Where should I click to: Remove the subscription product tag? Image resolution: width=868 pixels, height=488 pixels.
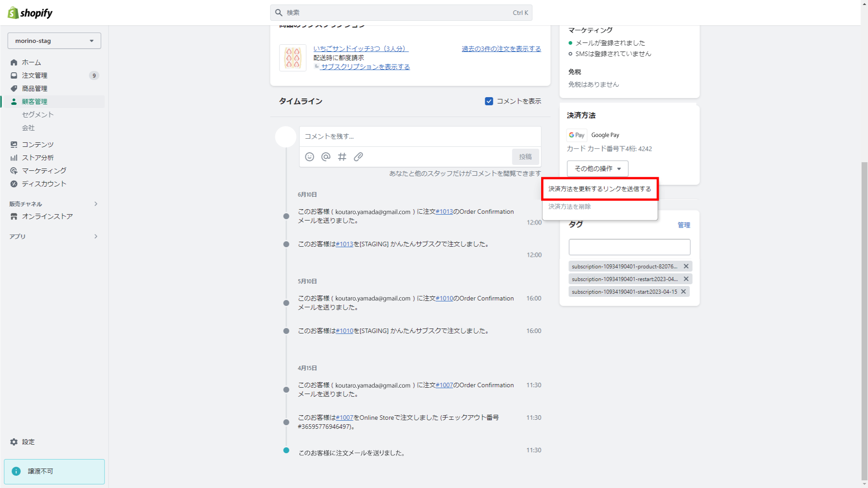[686, 267]
